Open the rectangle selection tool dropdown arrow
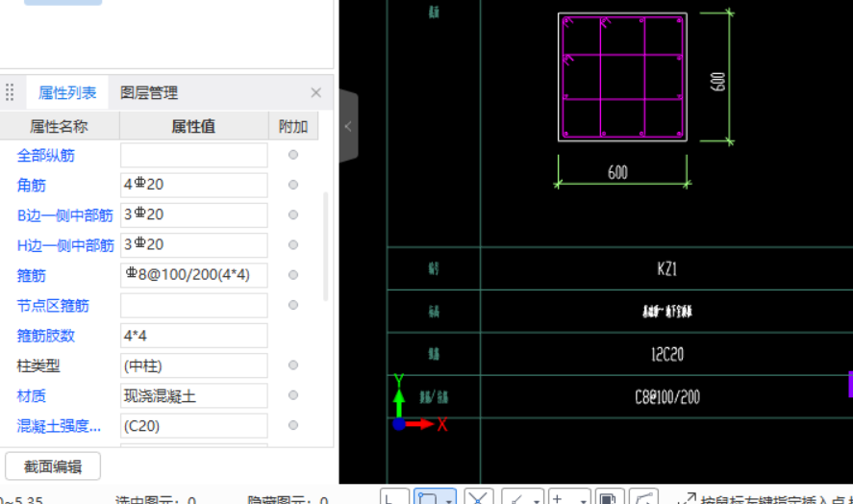The image size is (853, 504). click(449, 499)
